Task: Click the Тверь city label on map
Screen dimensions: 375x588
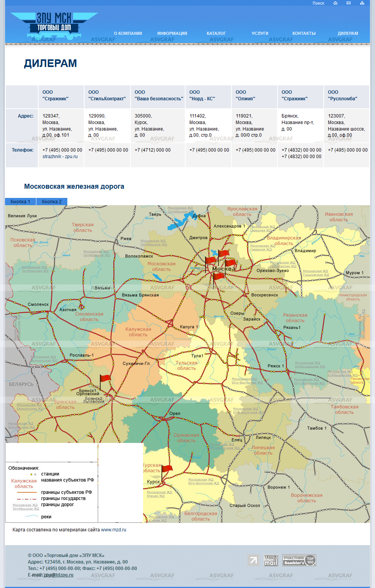Action: click(155, 214)
